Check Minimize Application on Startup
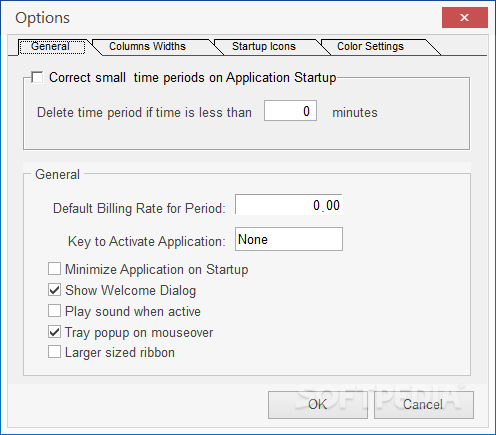Image resolution: width=496 pixels, height=435 pixels. (54, 269)
